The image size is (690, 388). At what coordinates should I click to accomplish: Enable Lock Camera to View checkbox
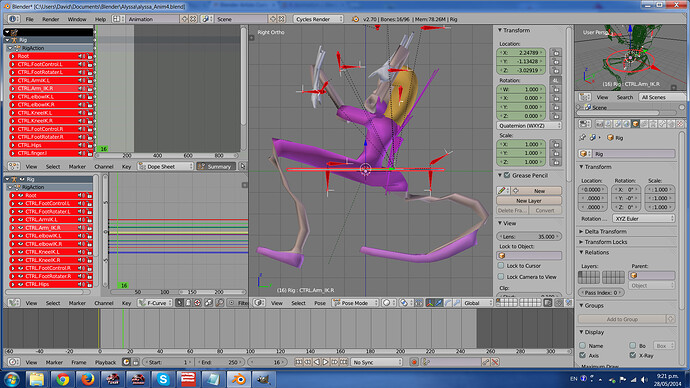coord(501,277)
